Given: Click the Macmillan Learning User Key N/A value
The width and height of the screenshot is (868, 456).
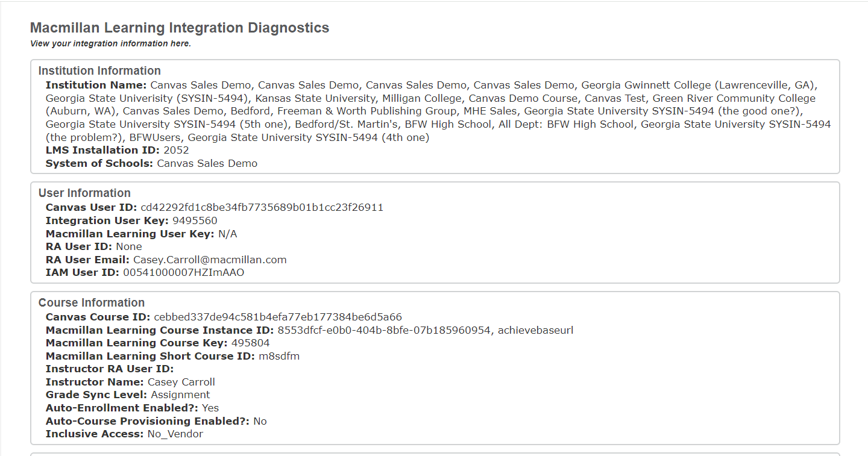Looking at the screenshot, I should 228,234.
